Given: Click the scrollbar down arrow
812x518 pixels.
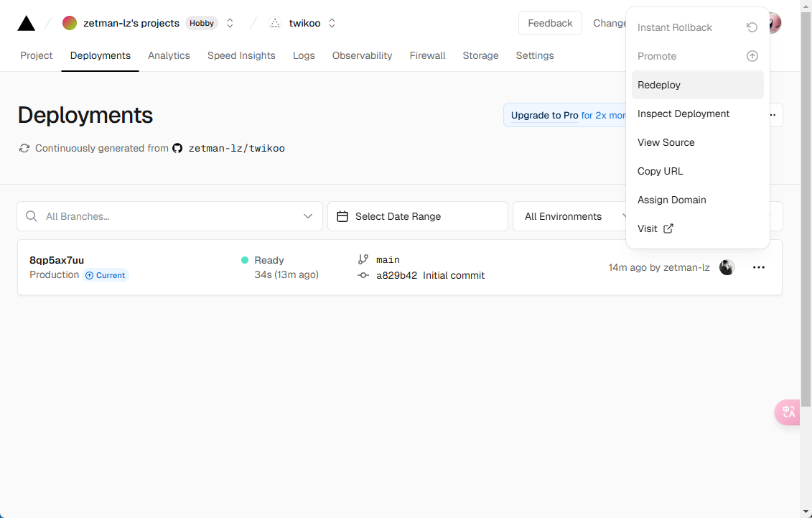Looking at the screenshot, I should tap(806, 513).
